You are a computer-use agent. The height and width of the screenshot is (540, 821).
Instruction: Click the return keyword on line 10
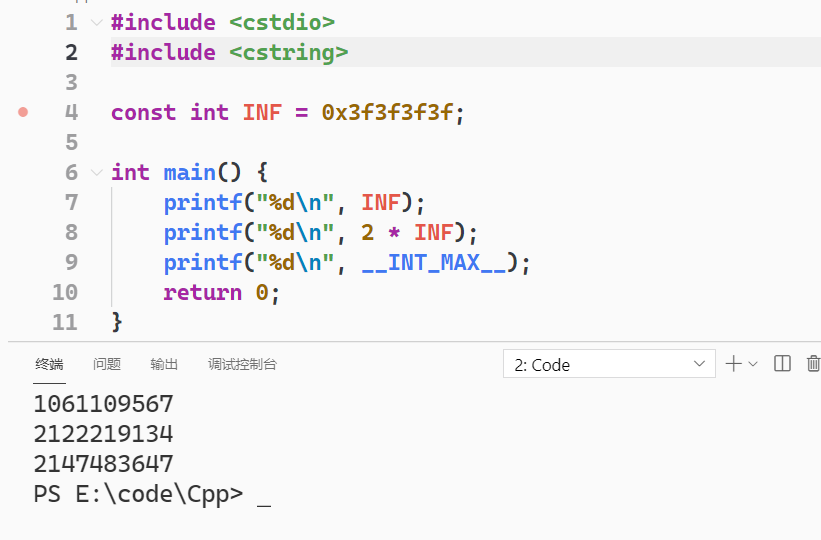[x=203, y=292]
